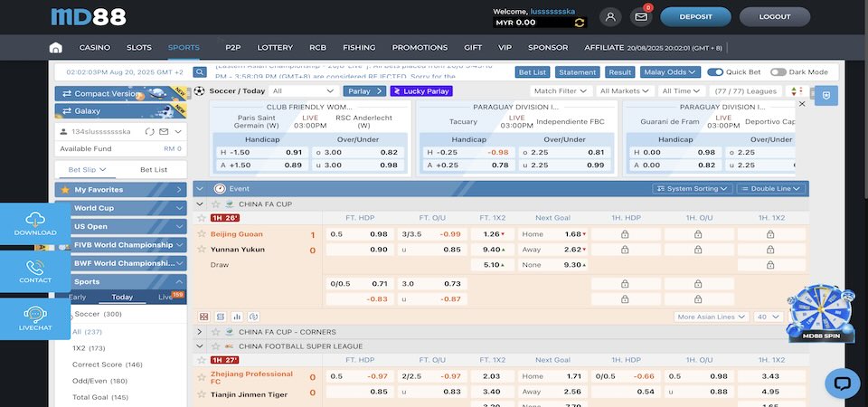Open the chat bubble widget

pyautogui.click(x=842, y=383)
